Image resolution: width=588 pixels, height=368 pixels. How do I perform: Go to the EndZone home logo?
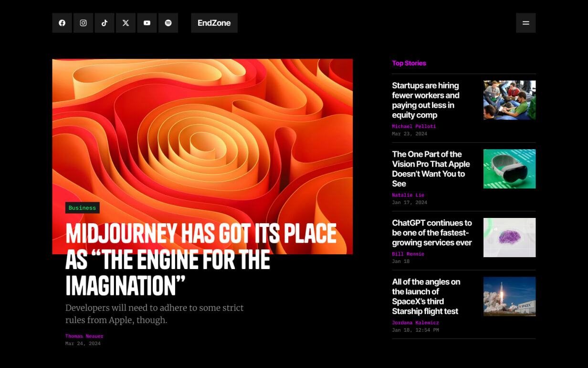pyautogui.click(x=214, y=23)
